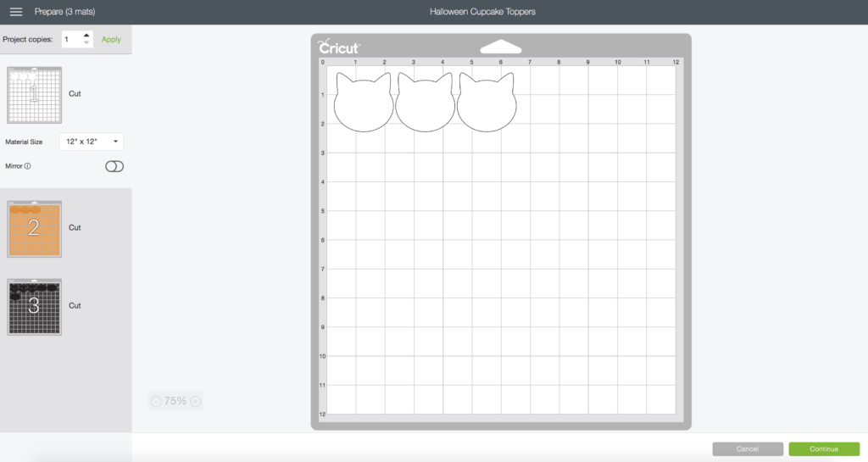Open the hamburger menu icon
Viewport: 868px width, 462px height.
point(16,12)
